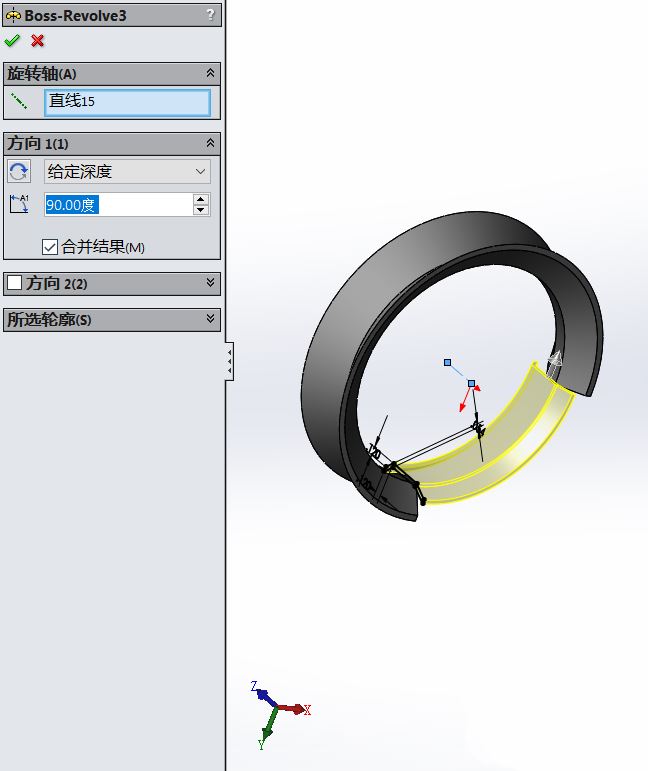Decrease the angle with the down spinner arrow
Image resolution: width=648 pixels, height=771 pixels.
coord(201,210)
